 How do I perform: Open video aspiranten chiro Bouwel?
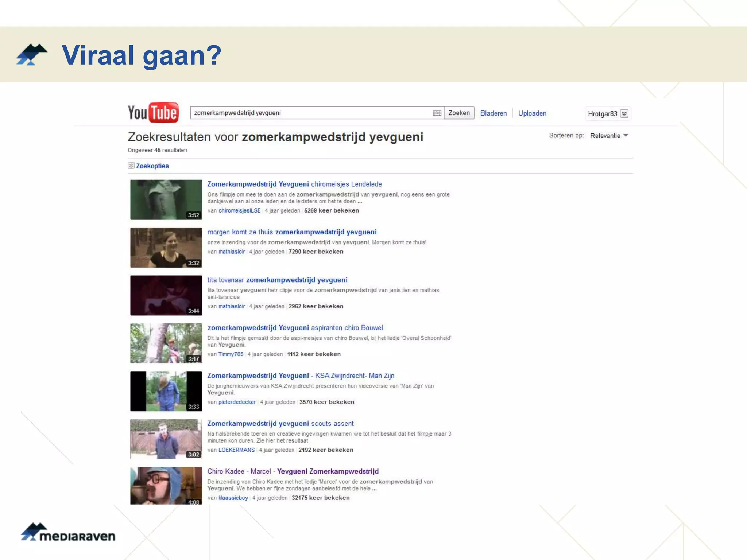pos(295,328)
